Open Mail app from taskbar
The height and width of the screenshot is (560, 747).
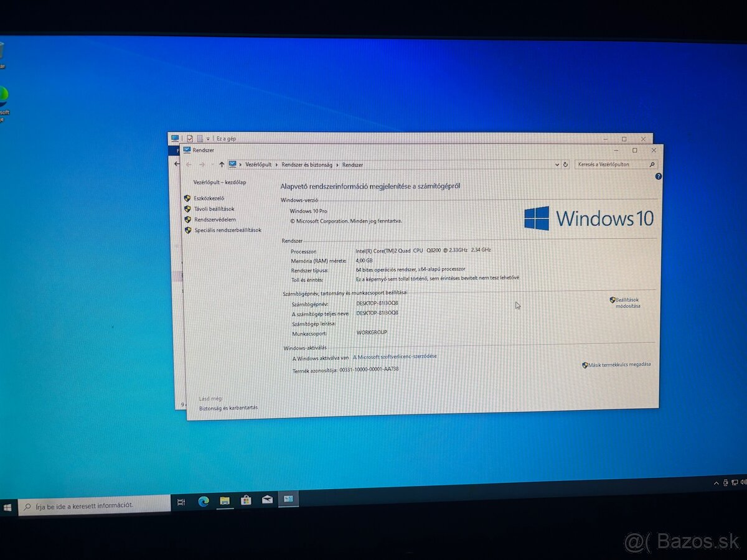tap(267, 499)
